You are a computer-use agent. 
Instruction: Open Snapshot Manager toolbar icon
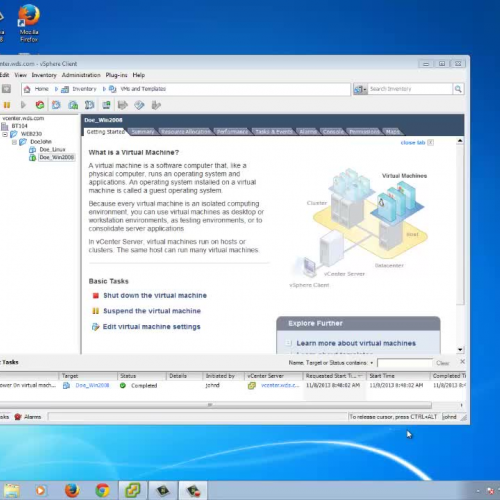[89, 105]
